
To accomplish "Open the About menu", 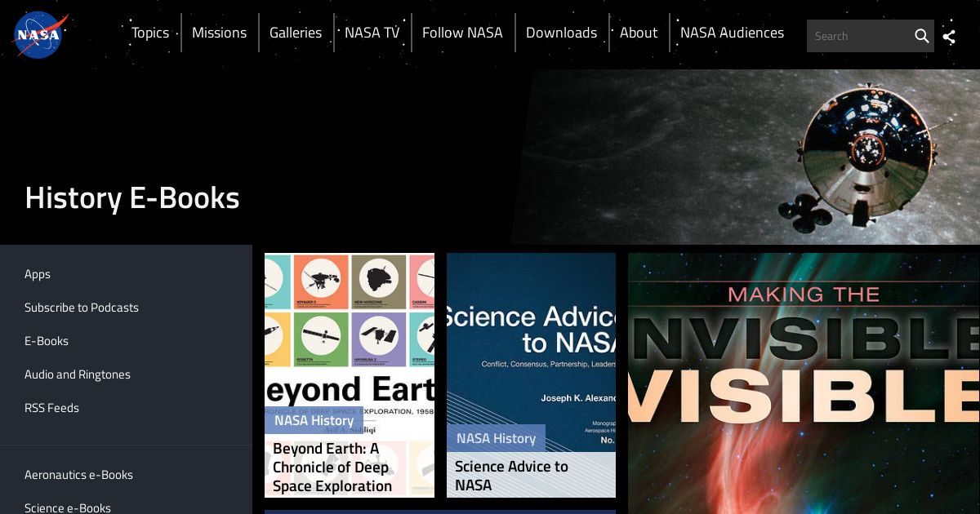I will [x=639, y=33].
